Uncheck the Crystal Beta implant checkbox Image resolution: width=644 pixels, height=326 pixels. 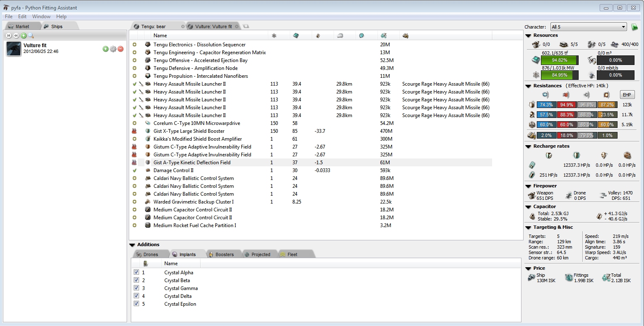pyautogui.click(x=136, y=280)
